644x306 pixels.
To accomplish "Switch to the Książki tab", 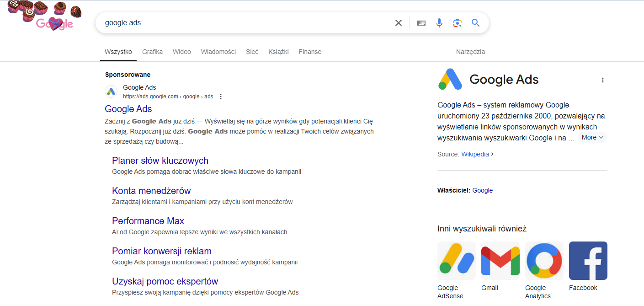I will tap(279, 52).
